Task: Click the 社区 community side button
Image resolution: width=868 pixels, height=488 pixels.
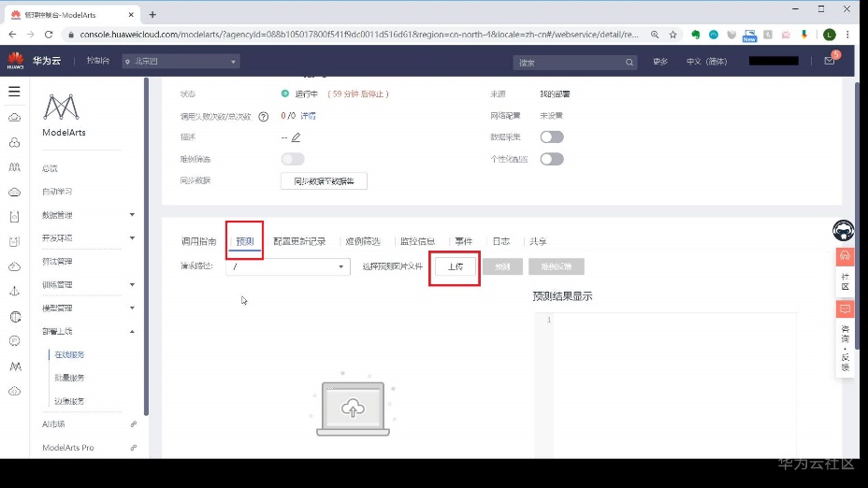Action: point(845,274)
